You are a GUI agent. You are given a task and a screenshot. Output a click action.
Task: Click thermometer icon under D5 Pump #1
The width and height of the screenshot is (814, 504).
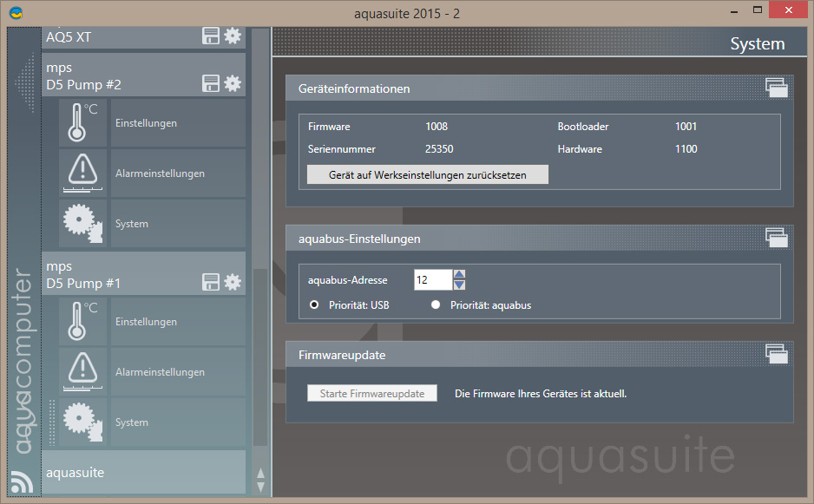pos(82,321)
